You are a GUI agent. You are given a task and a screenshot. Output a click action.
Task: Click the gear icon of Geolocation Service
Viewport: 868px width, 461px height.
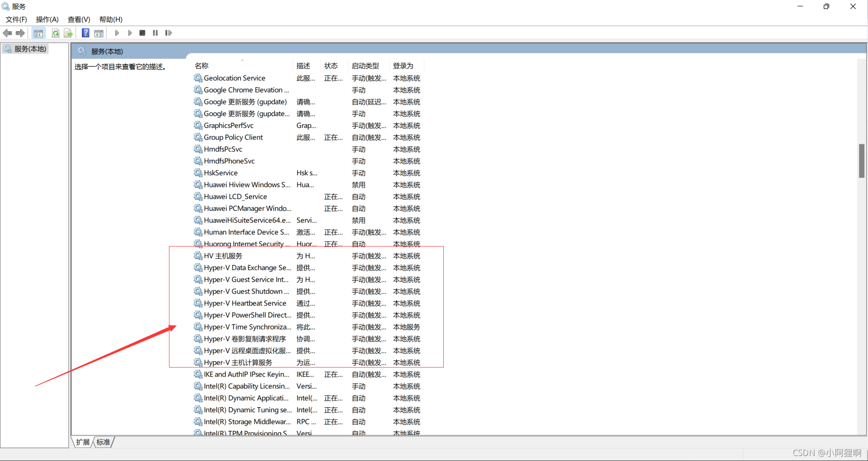click(x=198, y=78)
